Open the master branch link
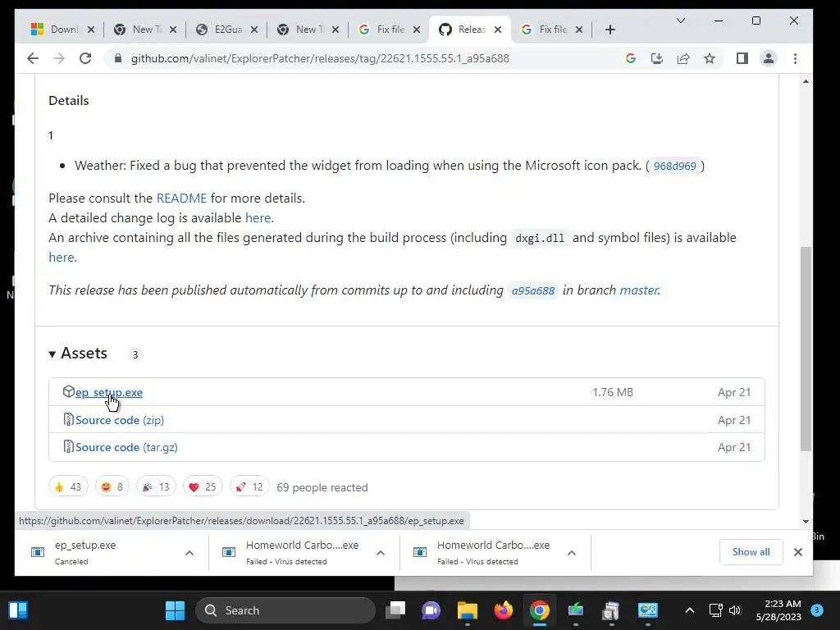840x630 pixels. [x=638, y=290]
